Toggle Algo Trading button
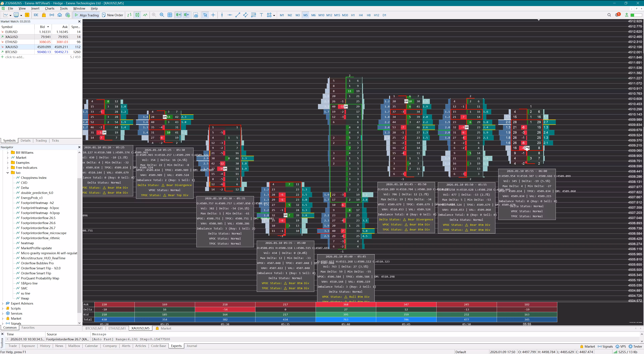 point(87,15)
